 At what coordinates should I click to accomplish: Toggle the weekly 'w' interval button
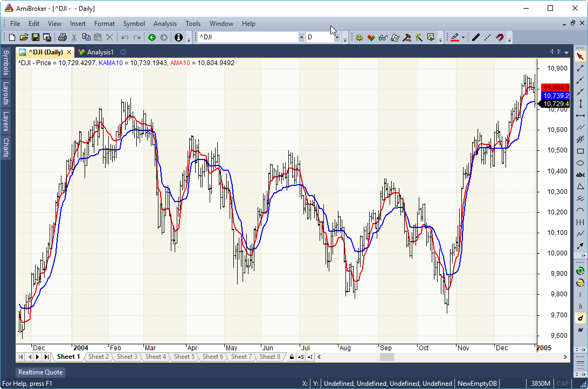pyautogui.click(x=580, y=330)
